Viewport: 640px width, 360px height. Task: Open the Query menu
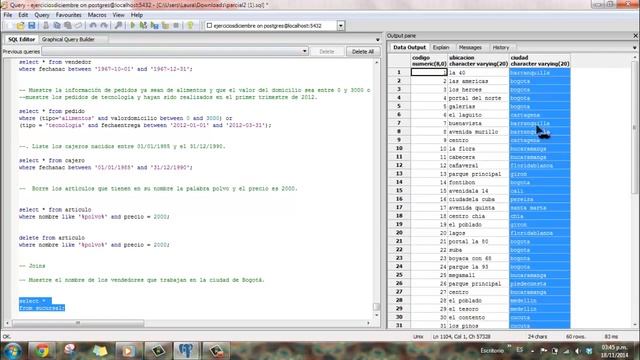(x=42, y=15)
